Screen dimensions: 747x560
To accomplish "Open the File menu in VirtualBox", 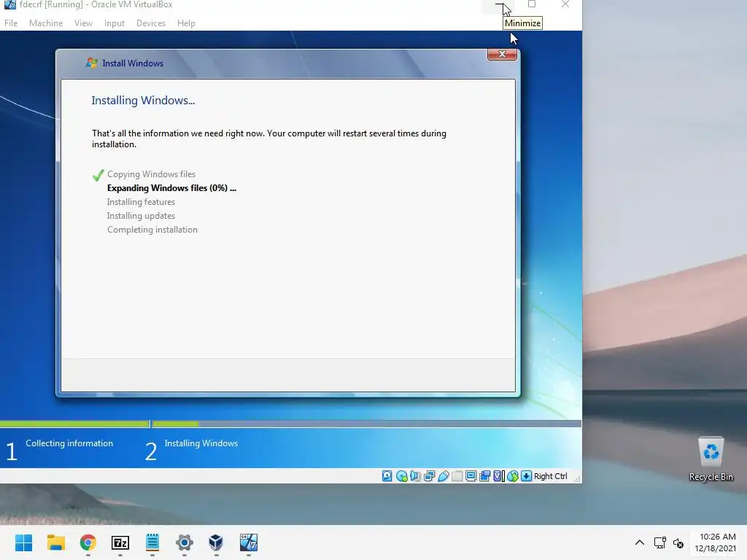I will (x=11, y=23).
